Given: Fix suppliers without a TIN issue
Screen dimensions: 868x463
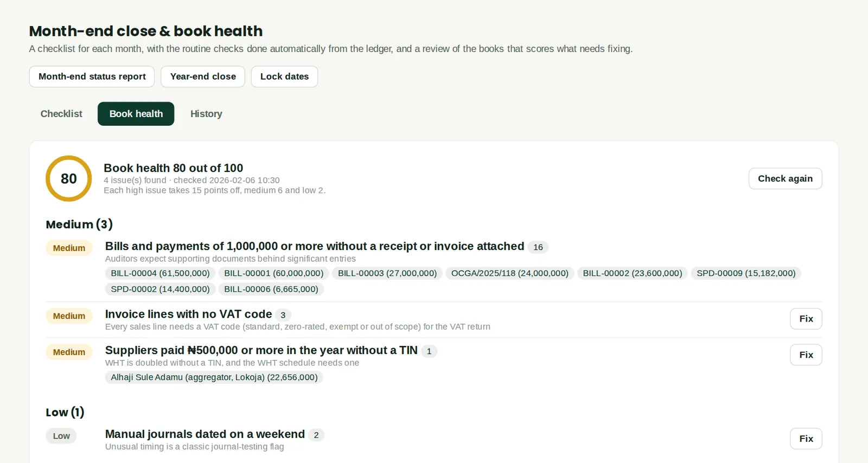Looking at the screenshot, I should (806, 355).
